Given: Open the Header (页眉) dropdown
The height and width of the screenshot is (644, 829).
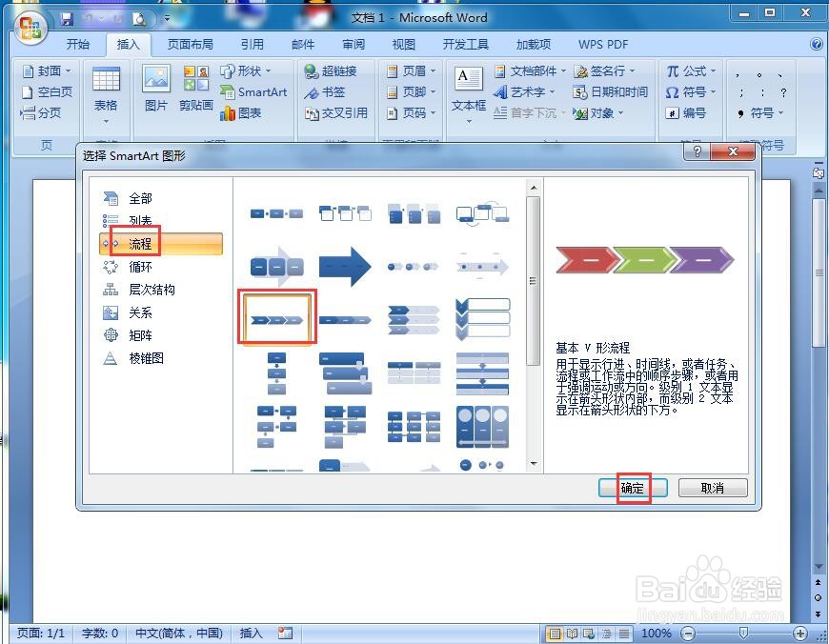Looking at the screenshot, I should (412, 70).
